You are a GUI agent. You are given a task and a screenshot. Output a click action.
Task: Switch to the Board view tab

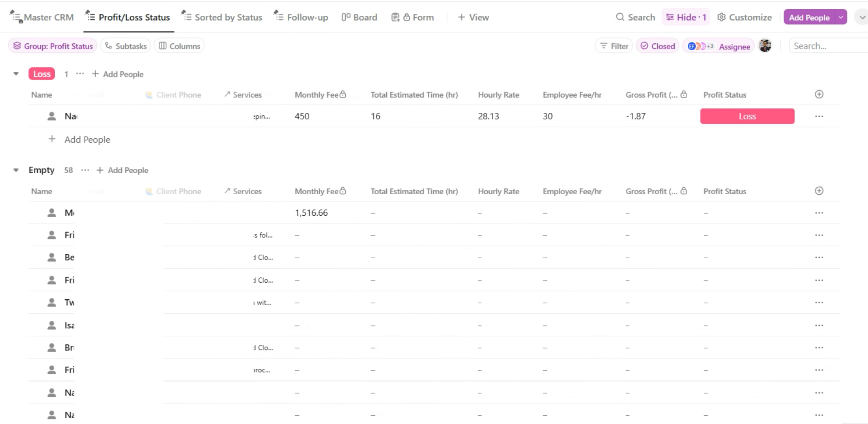[359, 17]
